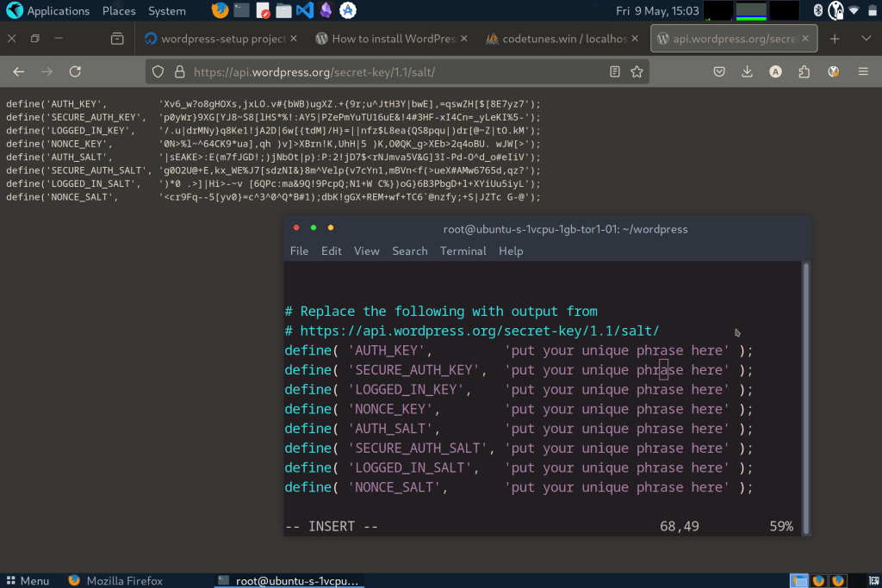This screenshot has width=882, height=588.
Task: Switch to root@ubuntu terminal taskbar entry
Action: [288, 581]
